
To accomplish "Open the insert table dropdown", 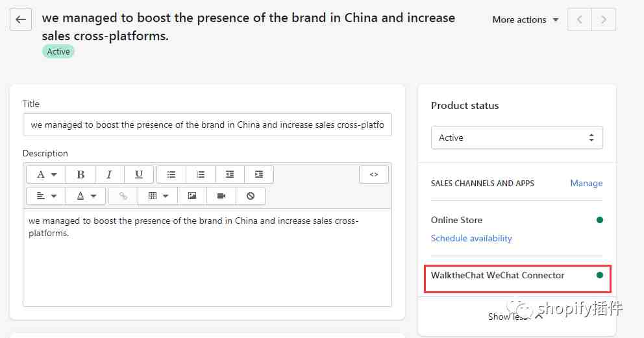I will [x=158, y=196].
